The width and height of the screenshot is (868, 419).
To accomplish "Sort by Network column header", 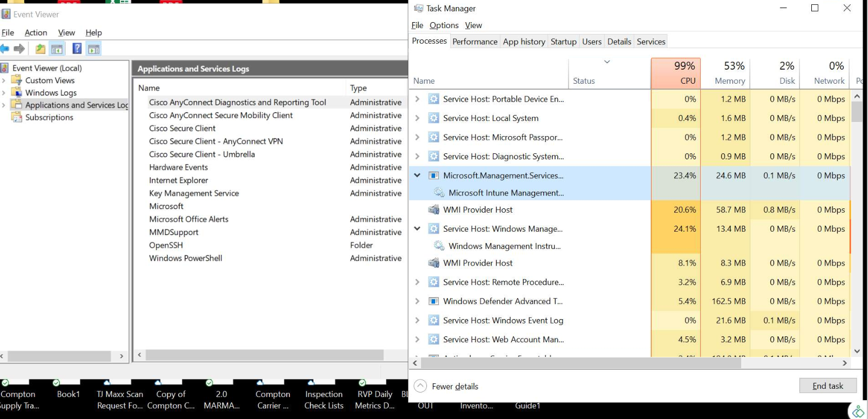I will [825, 73].
